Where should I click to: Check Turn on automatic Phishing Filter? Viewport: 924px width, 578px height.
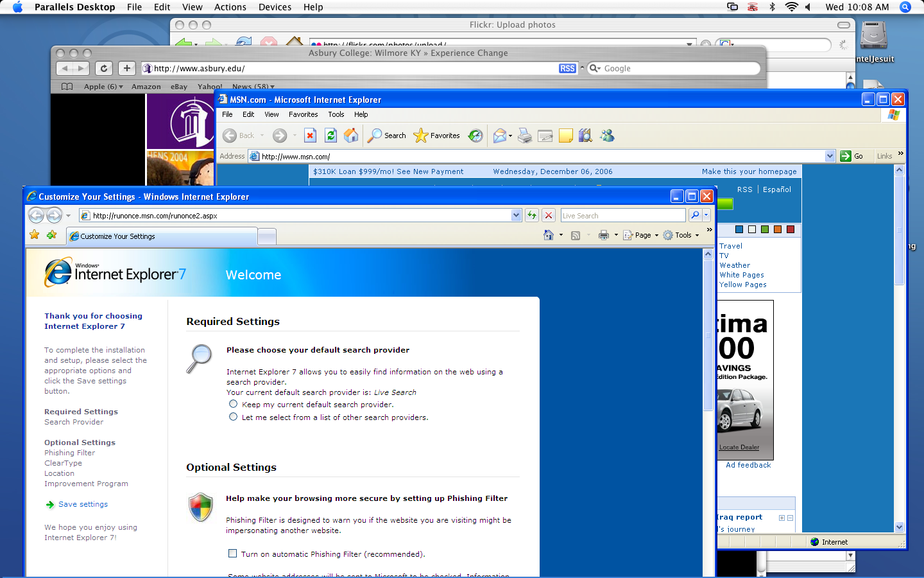232,553
